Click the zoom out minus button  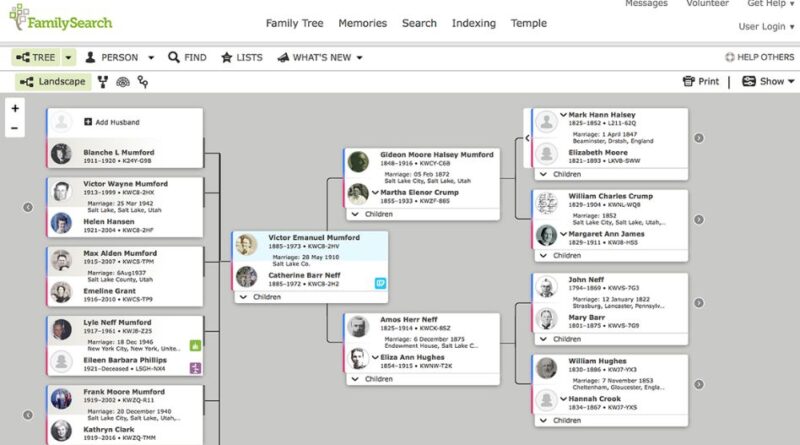point(15,128)
